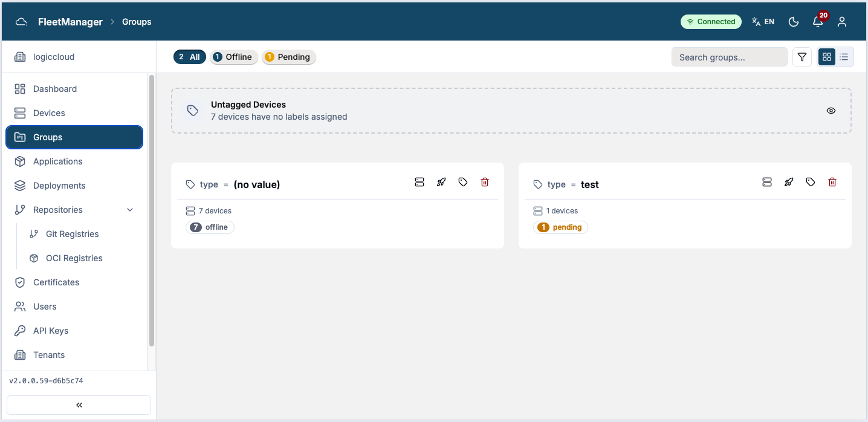This screenshot has width=868, height=422.
Task: Toggle dark mode moon icon
Action: tap(794, 22)
